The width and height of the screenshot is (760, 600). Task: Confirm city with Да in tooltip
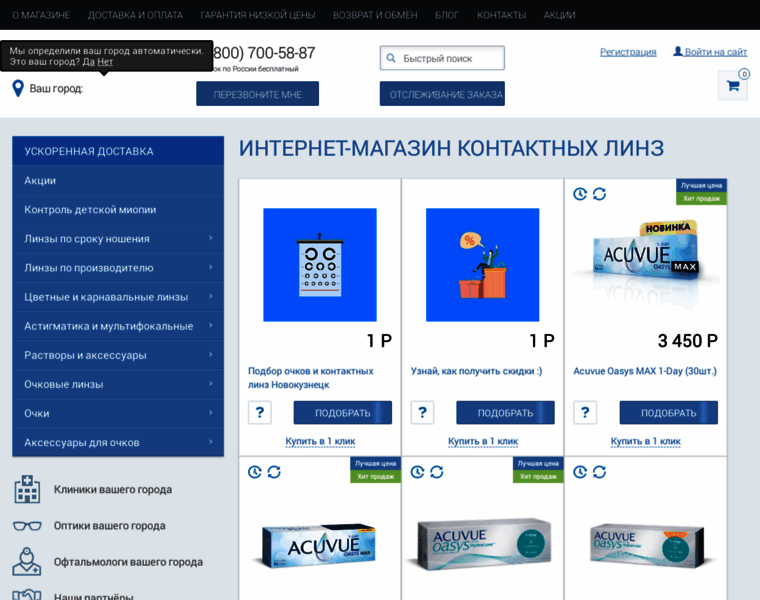[88, 62]
